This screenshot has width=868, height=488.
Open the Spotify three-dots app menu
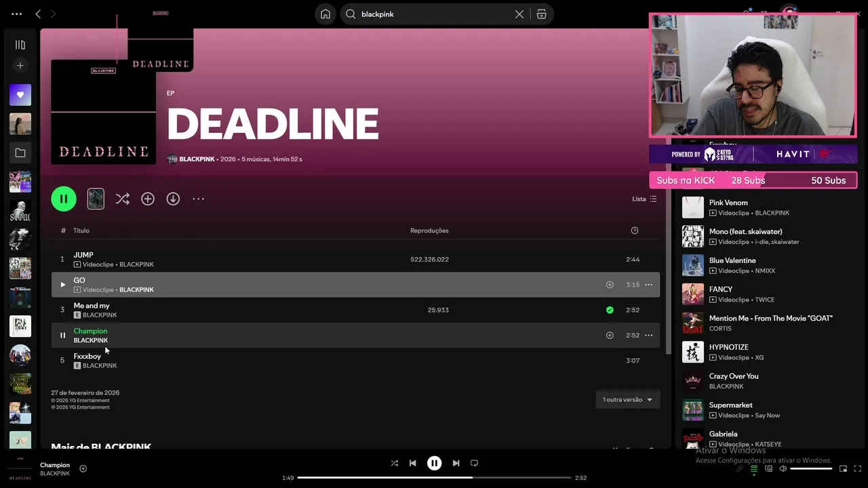coord(17,14)
